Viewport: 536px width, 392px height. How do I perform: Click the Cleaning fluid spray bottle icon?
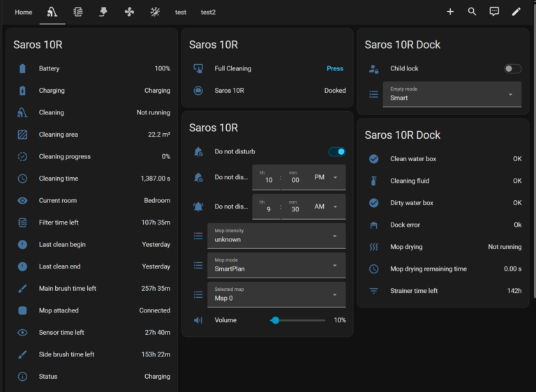(373, 181)
